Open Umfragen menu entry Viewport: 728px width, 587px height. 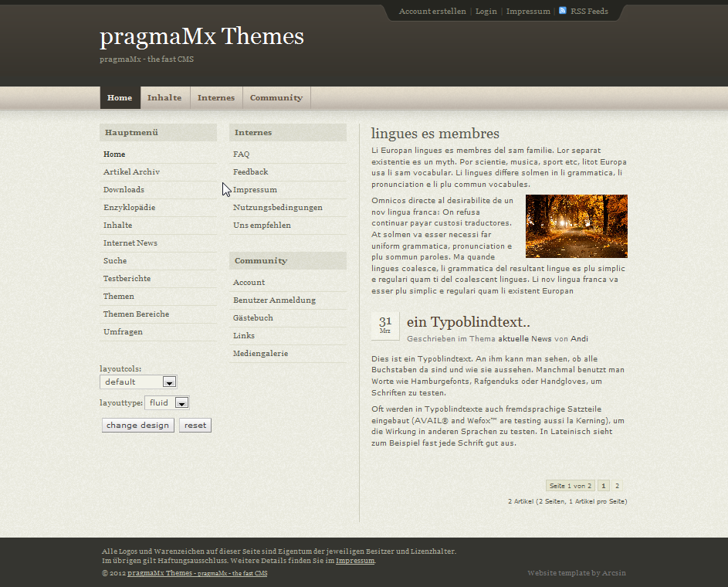123,331
